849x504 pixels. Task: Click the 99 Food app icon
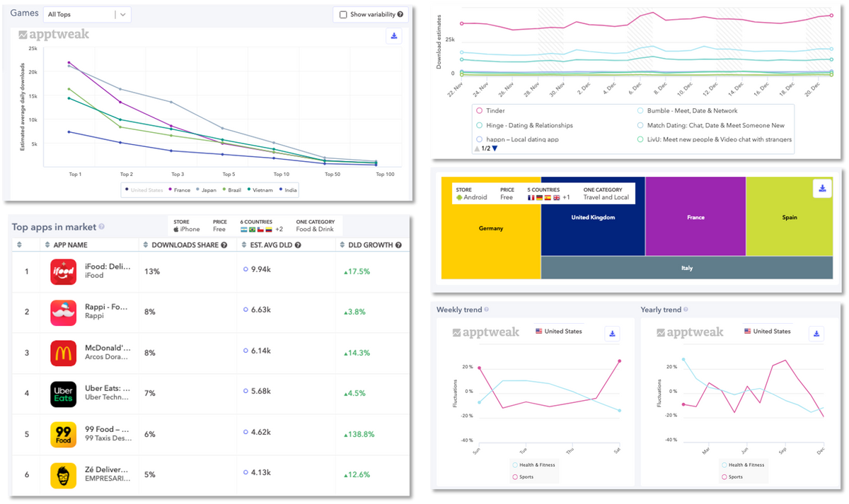click(x=63, y=434)
